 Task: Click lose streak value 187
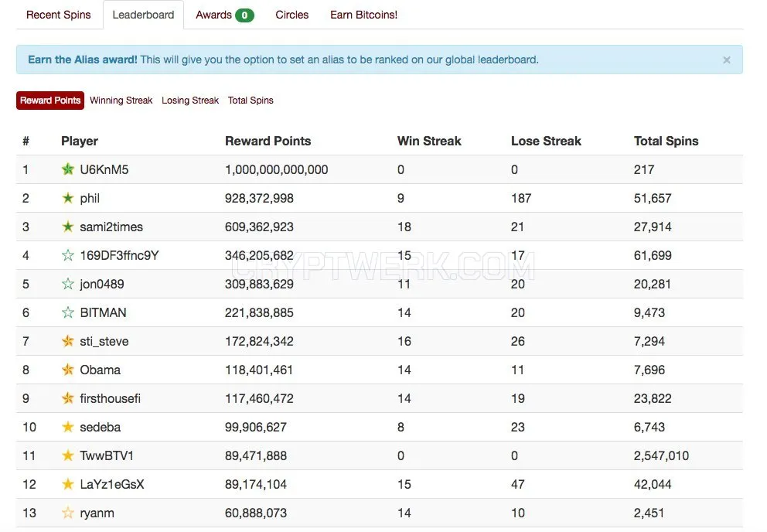[x=521, y=198]
